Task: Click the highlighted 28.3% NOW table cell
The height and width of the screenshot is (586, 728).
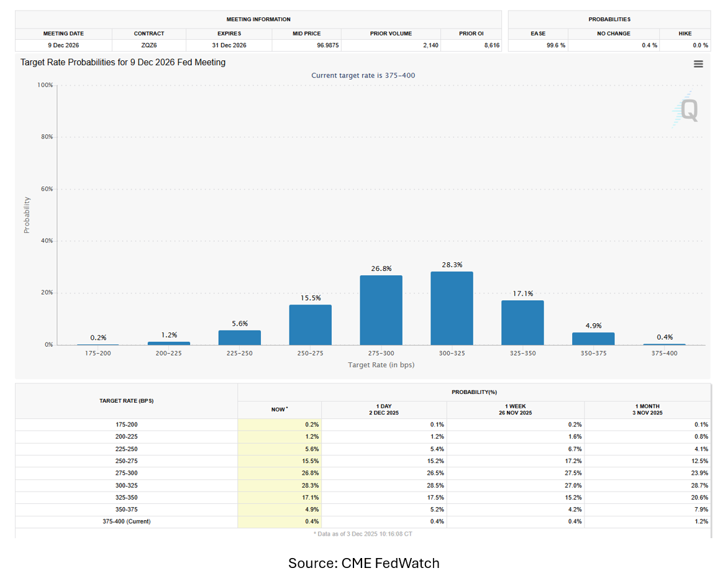Action: click(280, 485)
